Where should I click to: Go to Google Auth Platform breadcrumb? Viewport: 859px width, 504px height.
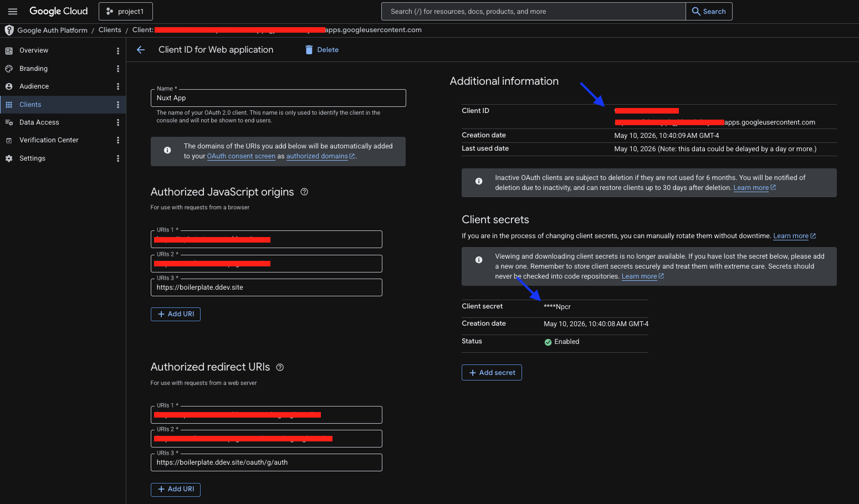[x=52, y=30]
